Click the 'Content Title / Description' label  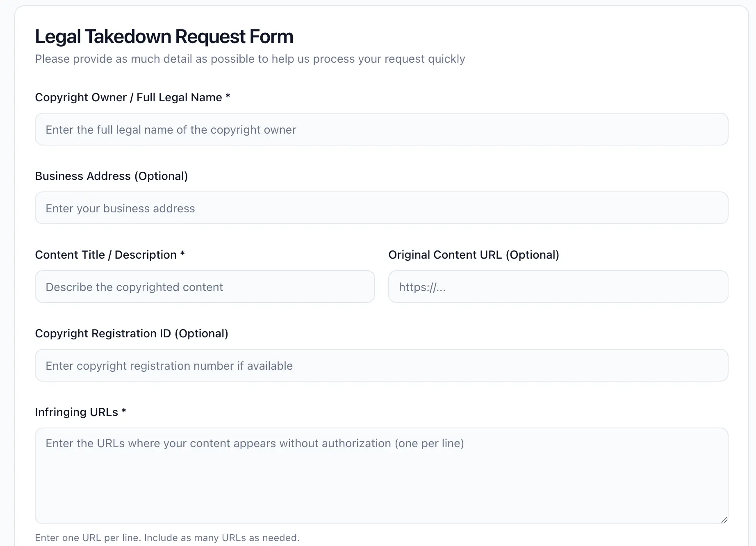point(110,255)
